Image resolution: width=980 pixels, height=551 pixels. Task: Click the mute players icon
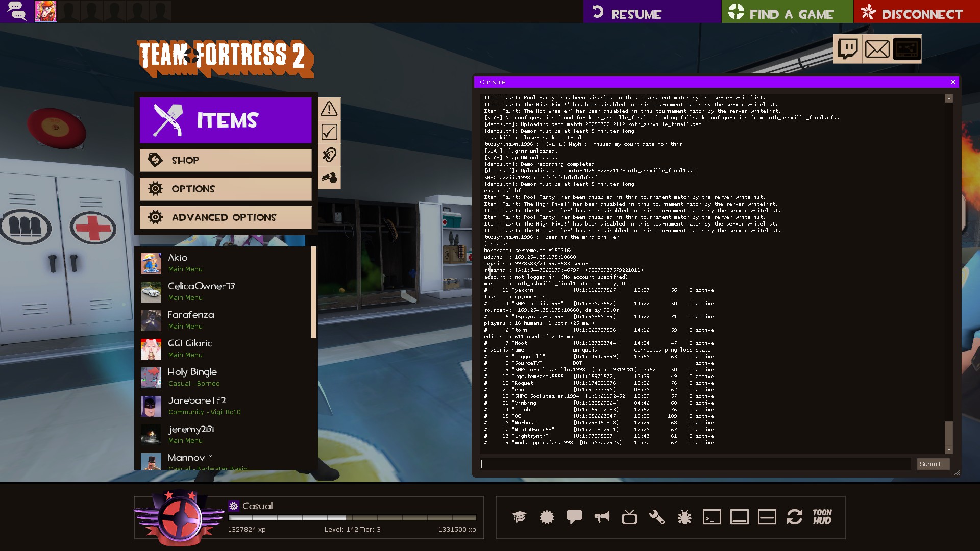pos(329,155)
